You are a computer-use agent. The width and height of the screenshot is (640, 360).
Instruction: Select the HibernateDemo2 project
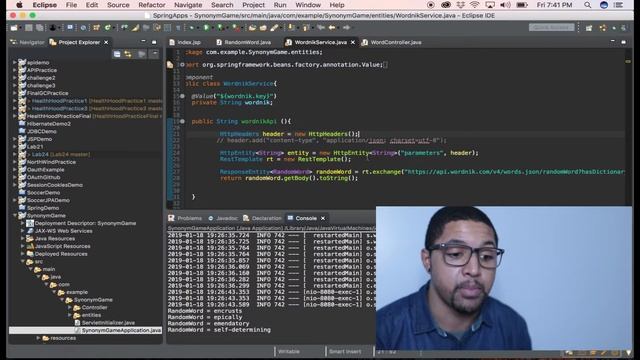(49, 124)
